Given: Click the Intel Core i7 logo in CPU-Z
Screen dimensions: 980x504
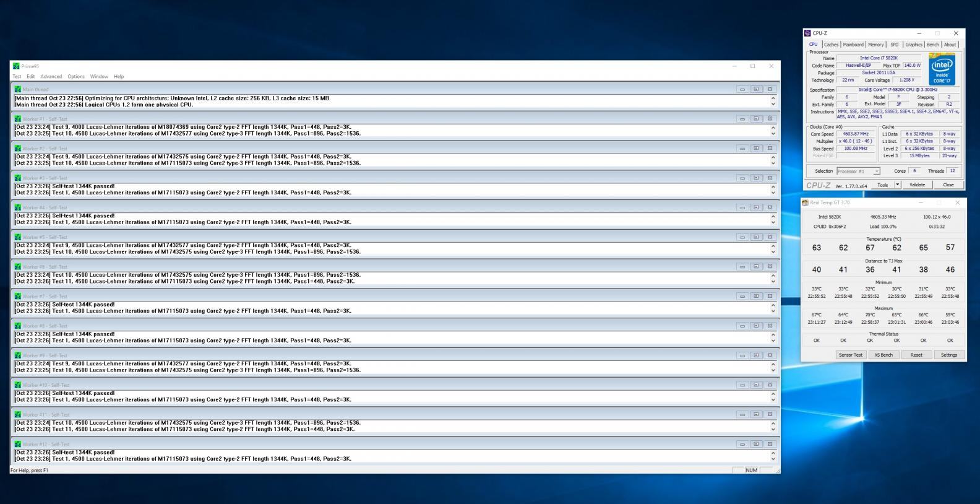Looking at the screenshot, I should [x=942, y=69].
